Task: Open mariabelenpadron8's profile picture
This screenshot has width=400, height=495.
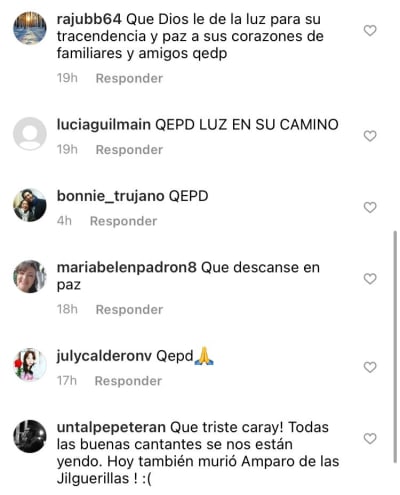Action: (30, 276)
